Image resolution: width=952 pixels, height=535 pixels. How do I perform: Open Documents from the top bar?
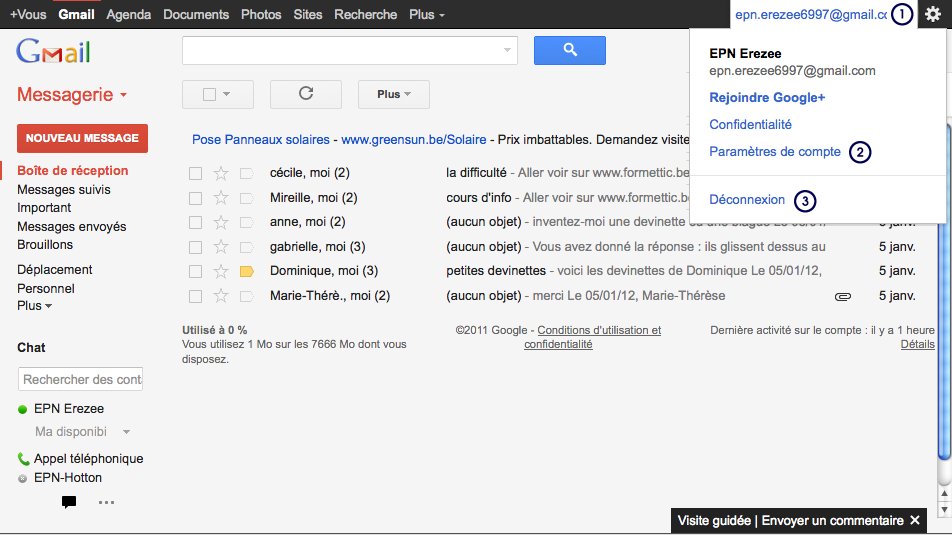[196, 14]
